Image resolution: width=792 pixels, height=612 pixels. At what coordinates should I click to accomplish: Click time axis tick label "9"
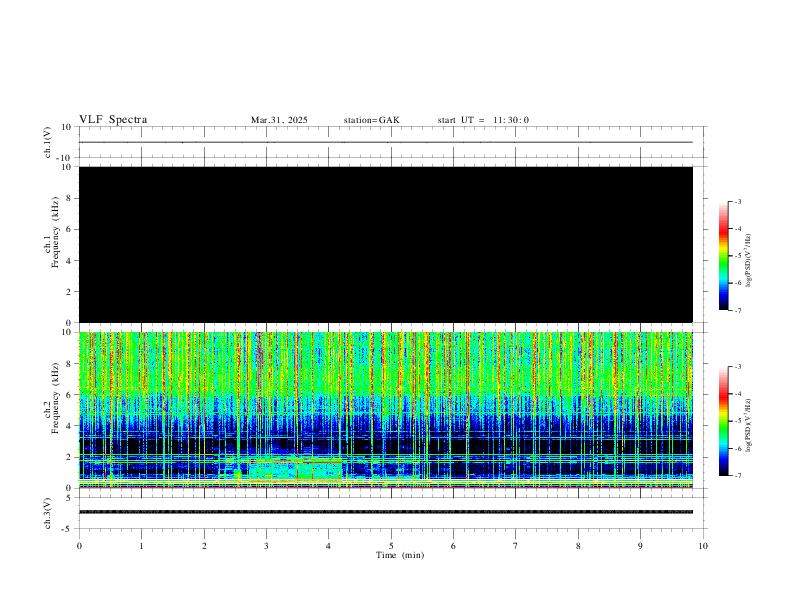coord(640,546)
